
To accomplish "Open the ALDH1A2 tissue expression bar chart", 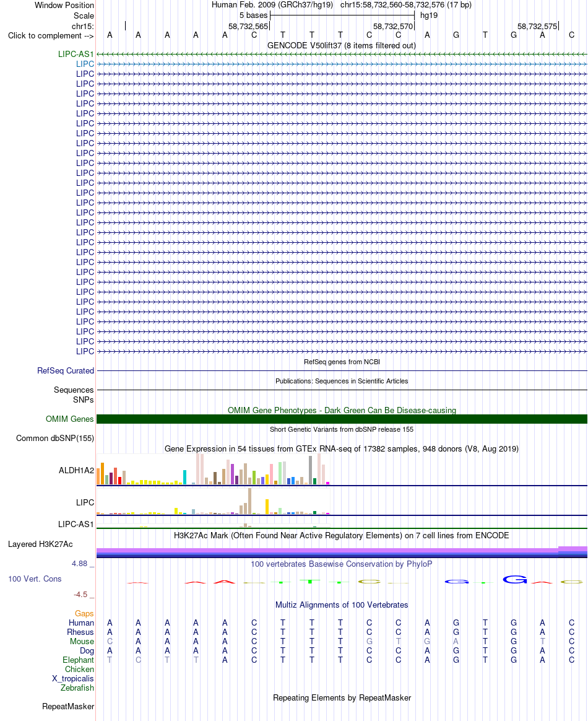I will tap(214, 469).
